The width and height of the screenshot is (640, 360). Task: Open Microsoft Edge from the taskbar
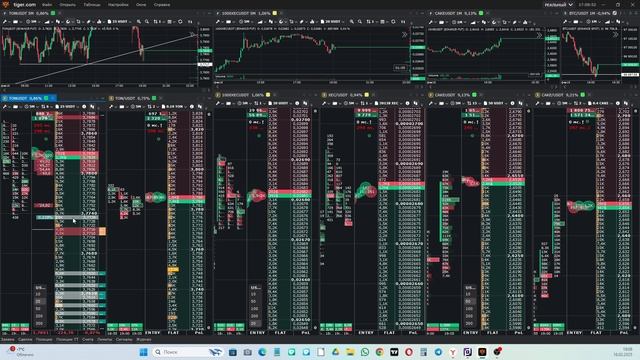(262, 352)
